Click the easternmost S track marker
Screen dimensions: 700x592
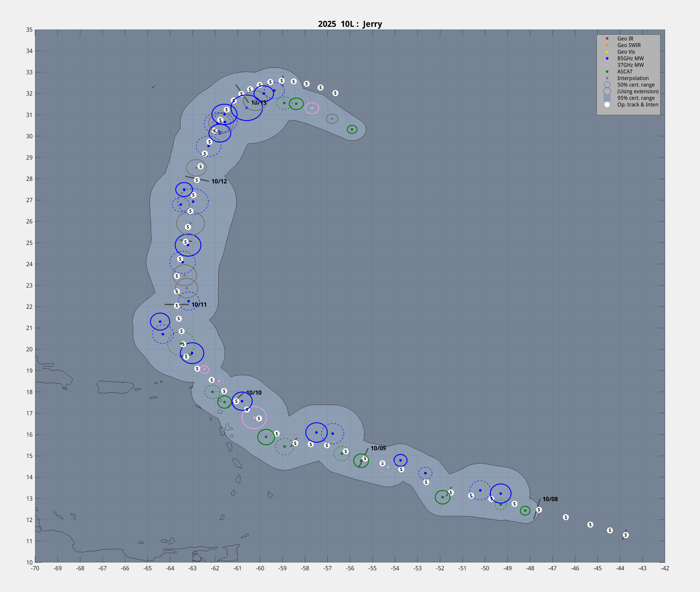click(x=626, y=535)
